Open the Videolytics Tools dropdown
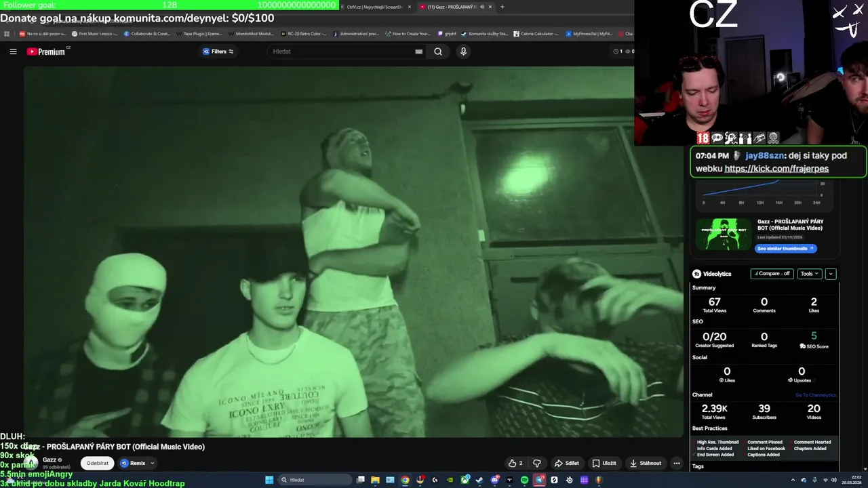Screen dimensions: 868x488 (x=810, y=274)
